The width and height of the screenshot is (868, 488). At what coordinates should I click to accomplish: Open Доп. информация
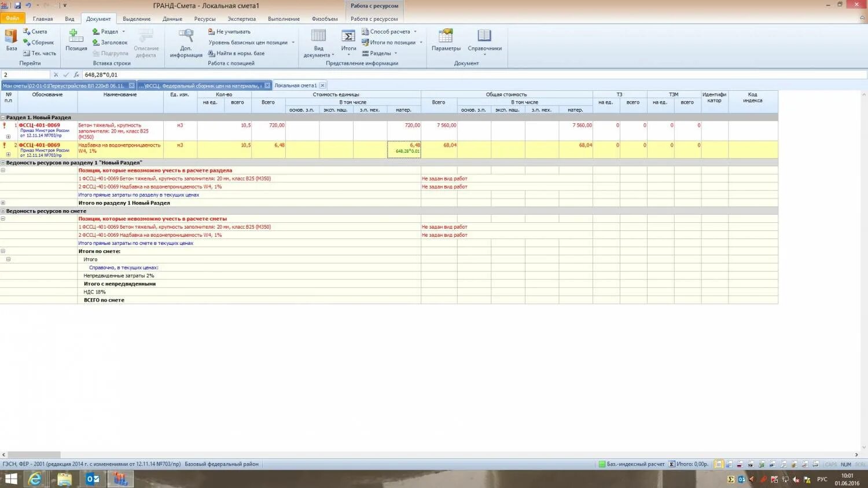(186, 43)
